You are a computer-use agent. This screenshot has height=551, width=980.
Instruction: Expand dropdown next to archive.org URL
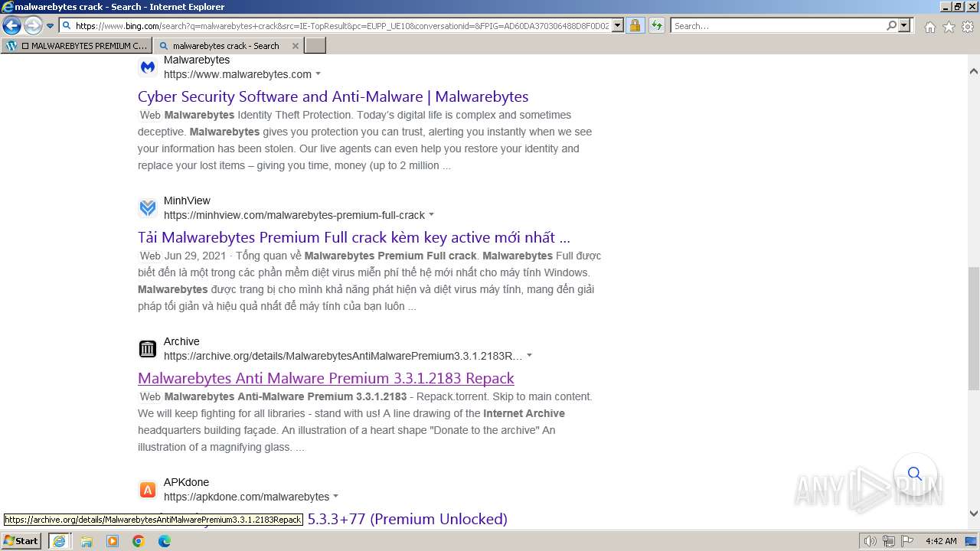(x=529, y=356)
